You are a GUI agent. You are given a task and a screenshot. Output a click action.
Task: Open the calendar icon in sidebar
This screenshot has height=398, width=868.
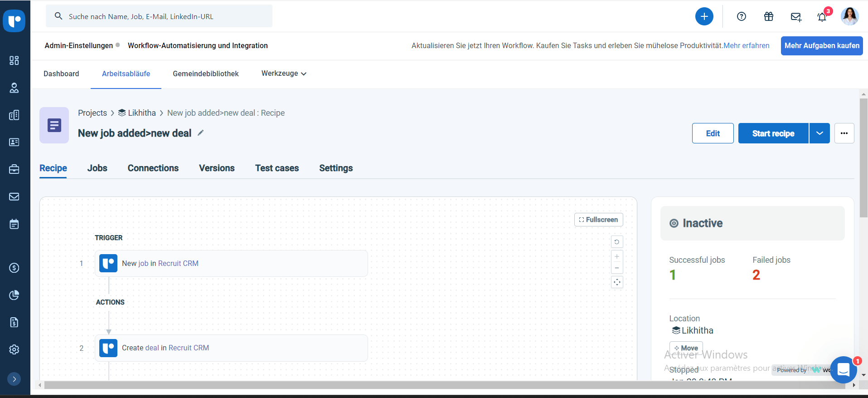pyautogui.click(x=14, y=224)
